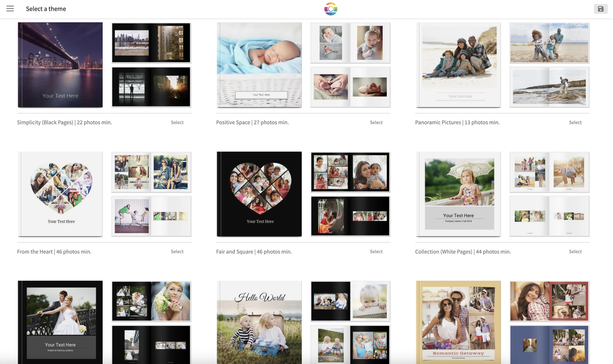Image resolution: width=613 pixels, height=364 pixels.
Task: Select the Positive Space theme
Action: click(x=376, y=122)
